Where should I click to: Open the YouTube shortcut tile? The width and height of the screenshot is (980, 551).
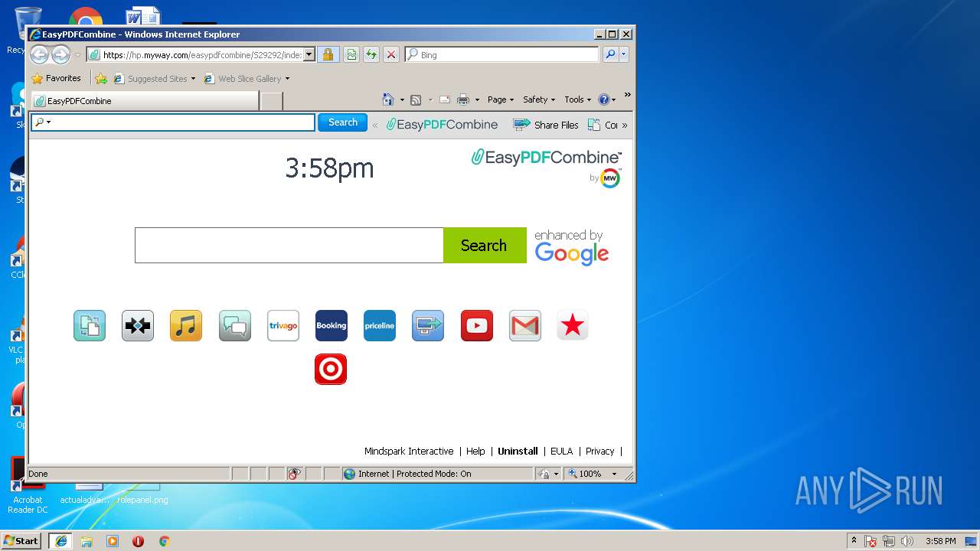coord(477,325)
